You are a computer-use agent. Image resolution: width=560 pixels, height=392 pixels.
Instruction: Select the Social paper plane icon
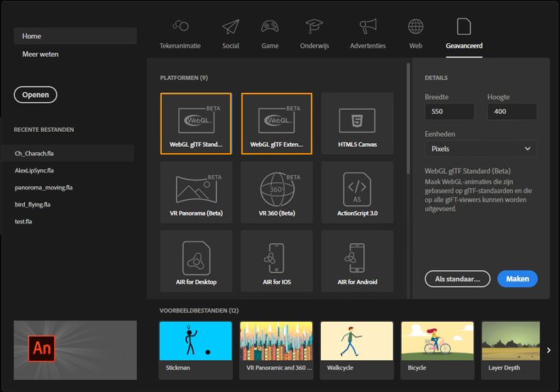231,26
